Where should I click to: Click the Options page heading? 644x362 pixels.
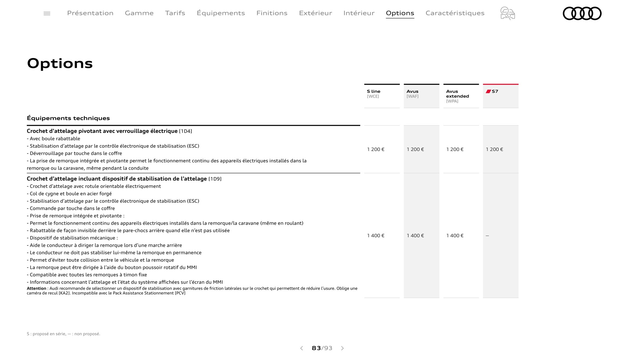(60, 63)
